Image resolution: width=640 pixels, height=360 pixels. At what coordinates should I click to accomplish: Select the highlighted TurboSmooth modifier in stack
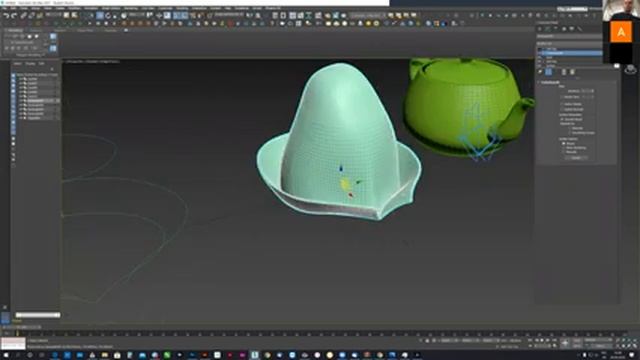point(570,53)
